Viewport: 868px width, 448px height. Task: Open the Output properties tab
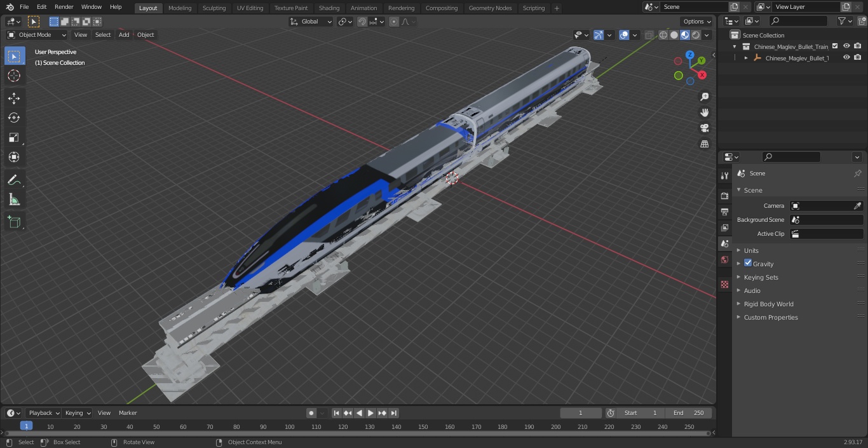click(x=724, y=212)
